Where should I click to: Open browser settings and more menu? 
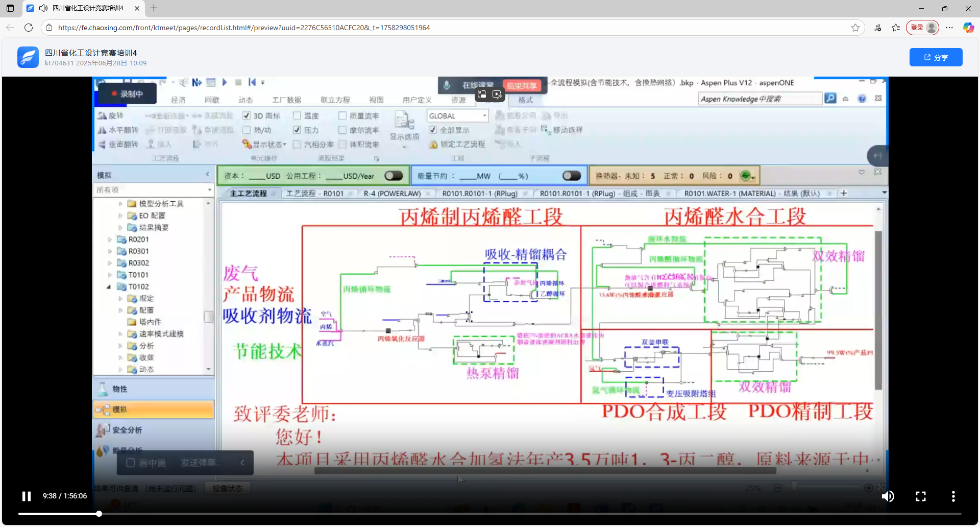tap(949, 28)
